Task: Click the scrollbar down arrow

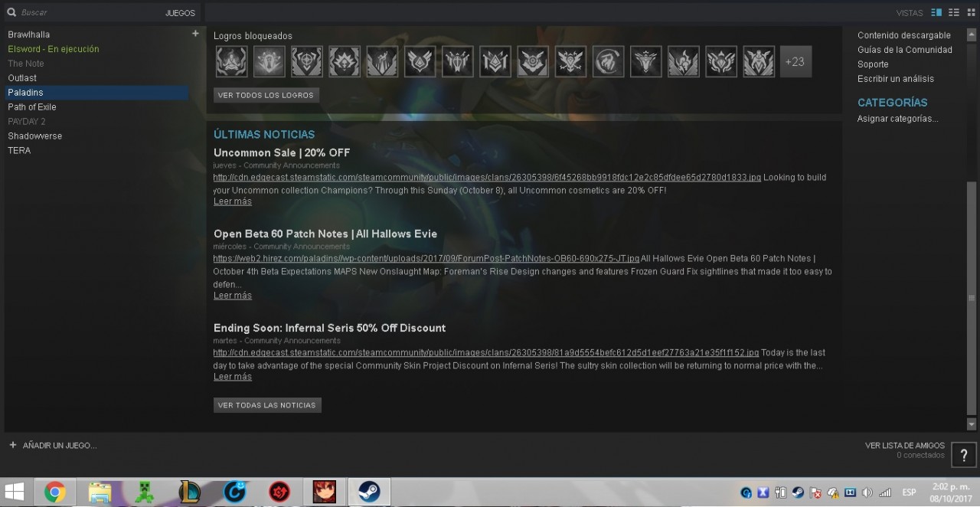Action: 972,424
